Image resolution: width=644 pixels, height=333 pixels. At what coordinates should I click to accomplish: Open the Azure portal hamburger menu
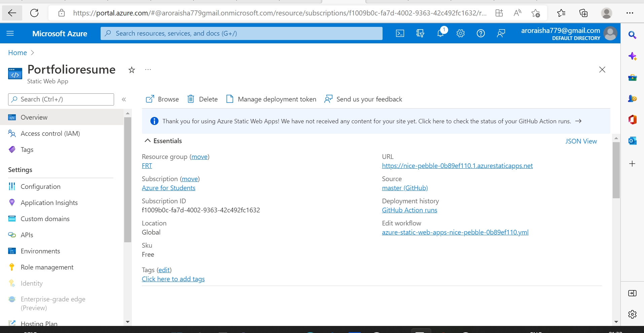click(x=10, y=33)
